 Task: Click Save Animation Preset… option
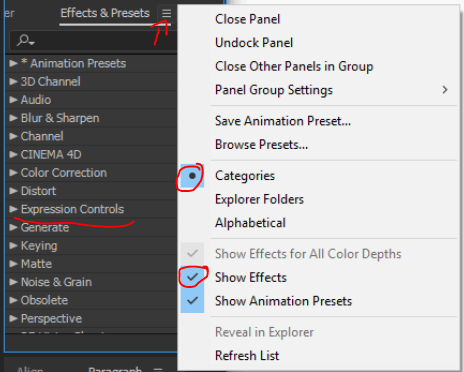[x=283, y=121]
